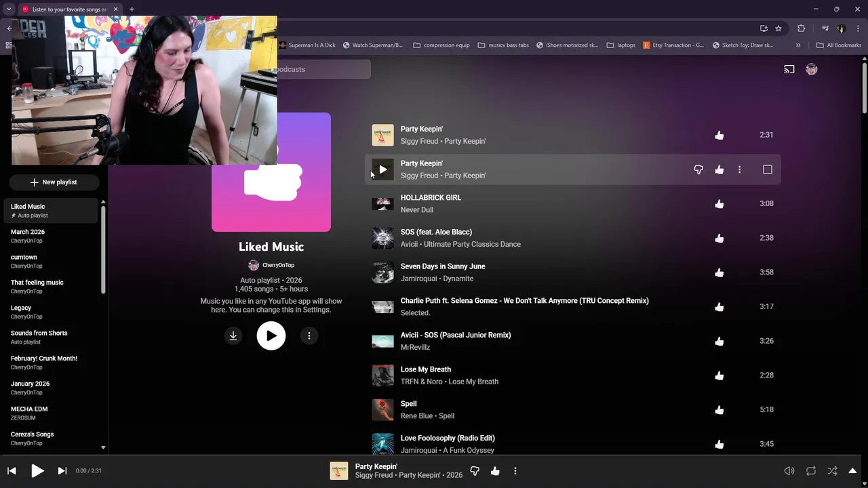Open artist Jamiroquai on Love Foolosophy row

coord(419,450)
